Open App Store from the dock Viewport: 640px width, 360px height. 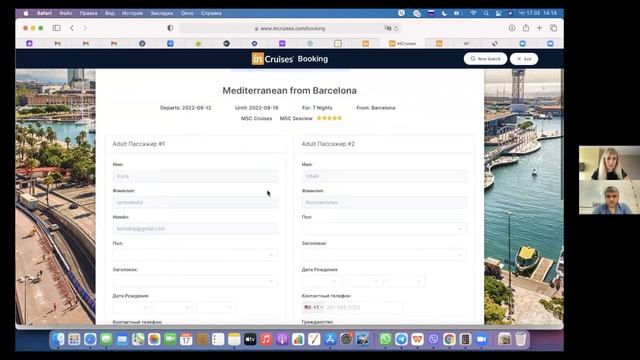330,339
